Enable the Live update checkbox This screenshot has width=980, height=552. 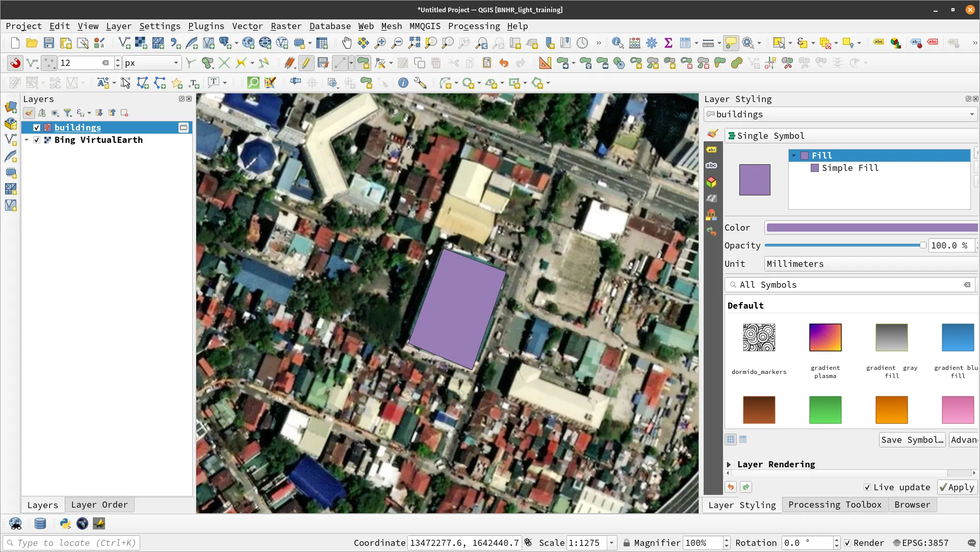(x=866, y=487)
